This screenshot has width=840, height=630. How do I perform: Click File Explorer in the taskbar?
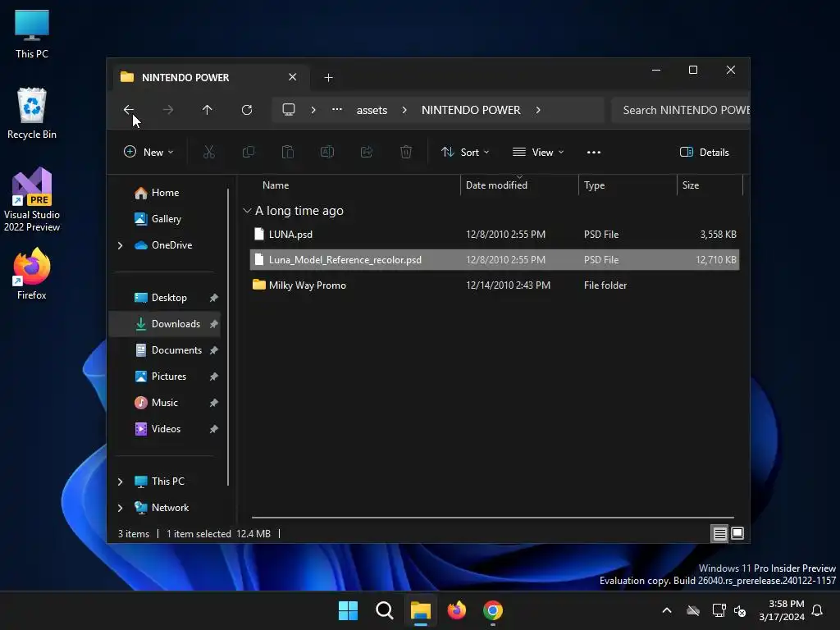[421, 610]
